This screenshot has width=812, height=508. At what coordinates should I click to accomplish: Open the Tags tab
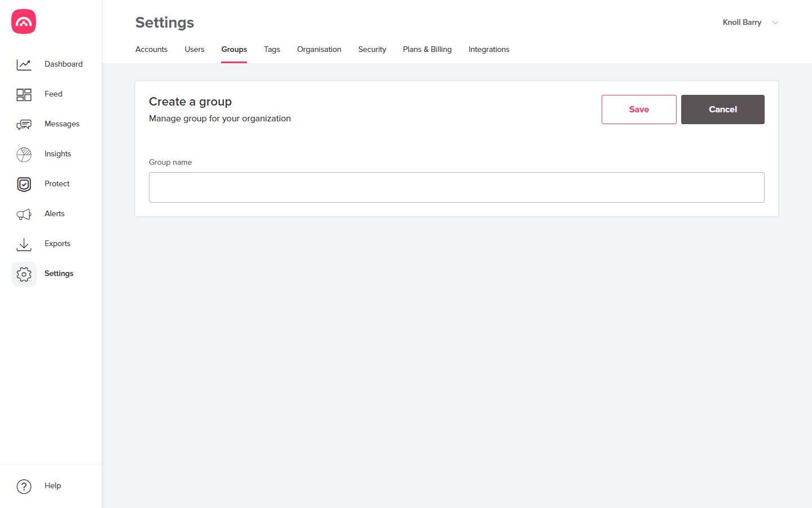(x=272, y=50)
